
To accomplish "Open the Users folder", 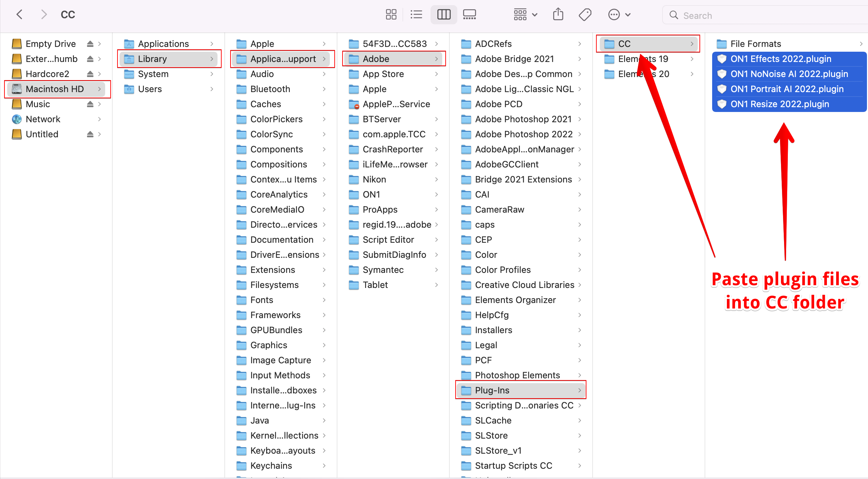I will tap(150, 89).
